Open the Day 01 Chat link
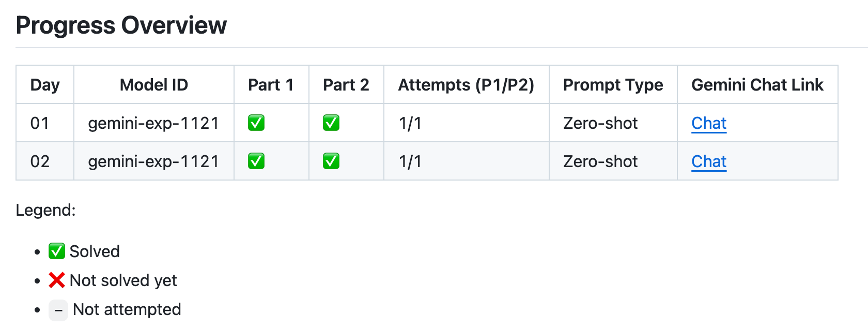This screenshot has width=868, height=328. click(x=709, y=123)
